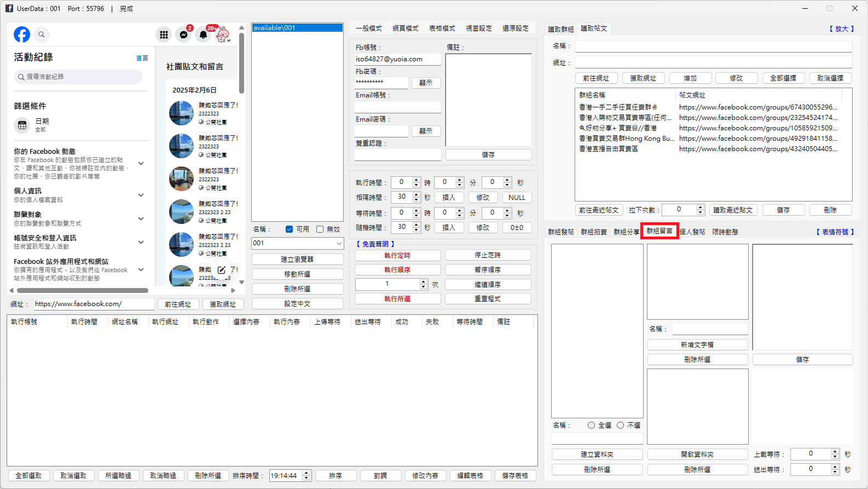This screenshot has width=868, height=489.
Task: Switch to the 群組拍賣 tab
Action: [594, 232]
